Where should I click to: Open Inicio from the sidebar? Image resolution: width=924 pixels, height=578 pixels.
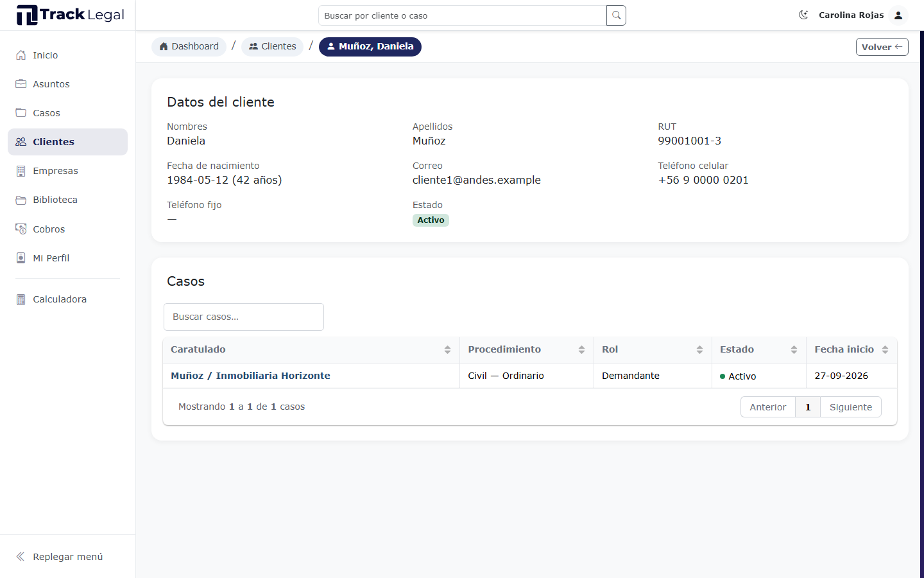[67, 55]
